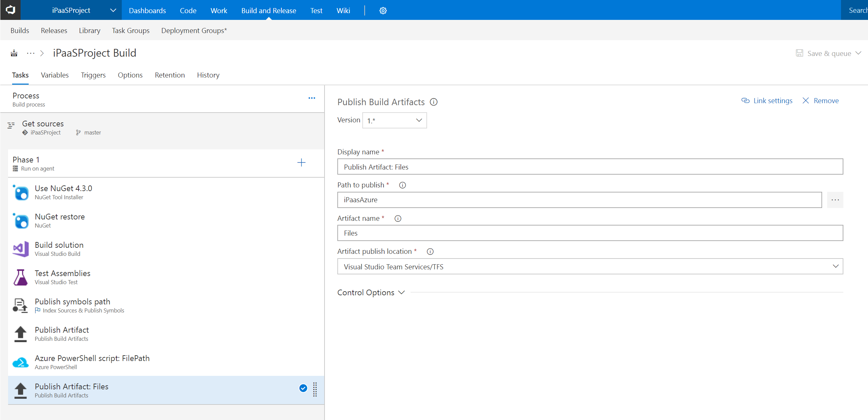Open the History tab
The height and width of the screenshot is (420, 868).
coord(208,75)
